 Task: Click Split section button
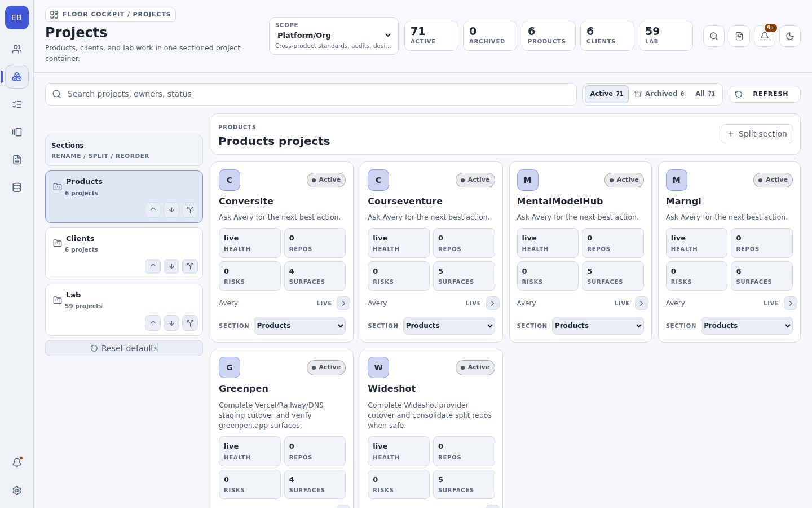click(757, 134)
